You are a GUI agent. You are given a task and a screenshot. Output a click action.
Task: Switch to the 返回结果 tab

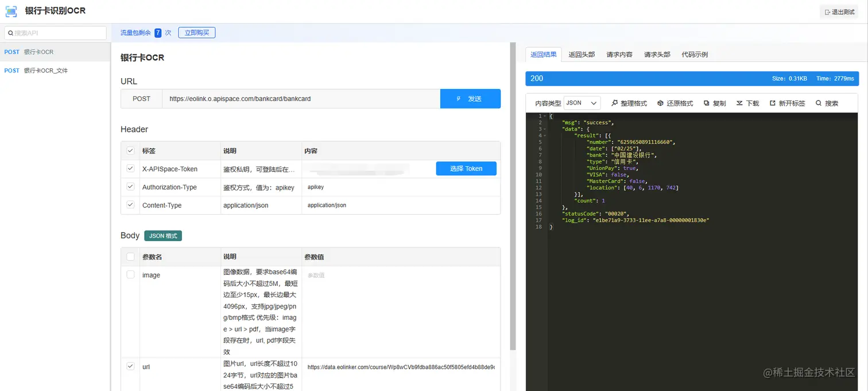543,55
